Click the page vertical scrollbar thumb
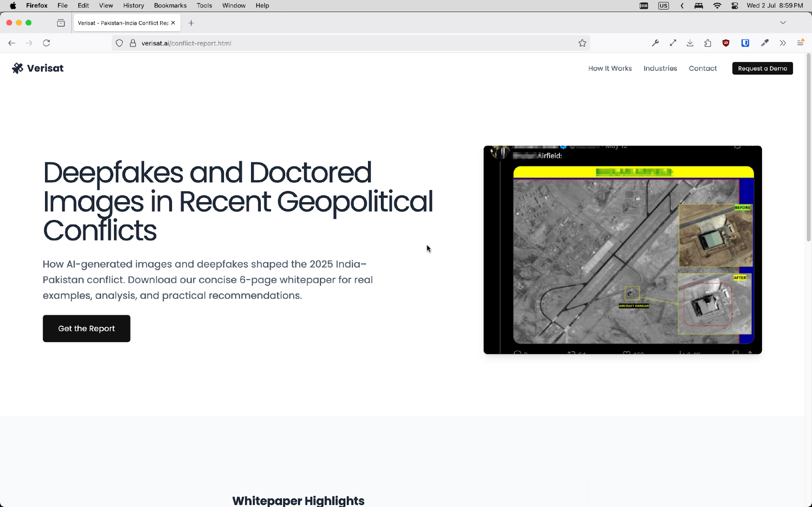 (x=808, y=148)
